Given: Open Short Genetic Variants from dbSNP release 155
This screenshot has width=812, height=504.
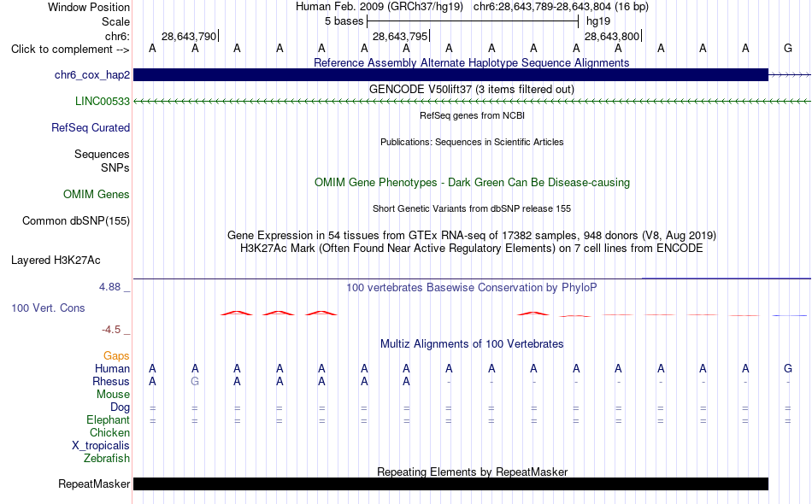Looking at the screenshot, I should pos(472,208).
